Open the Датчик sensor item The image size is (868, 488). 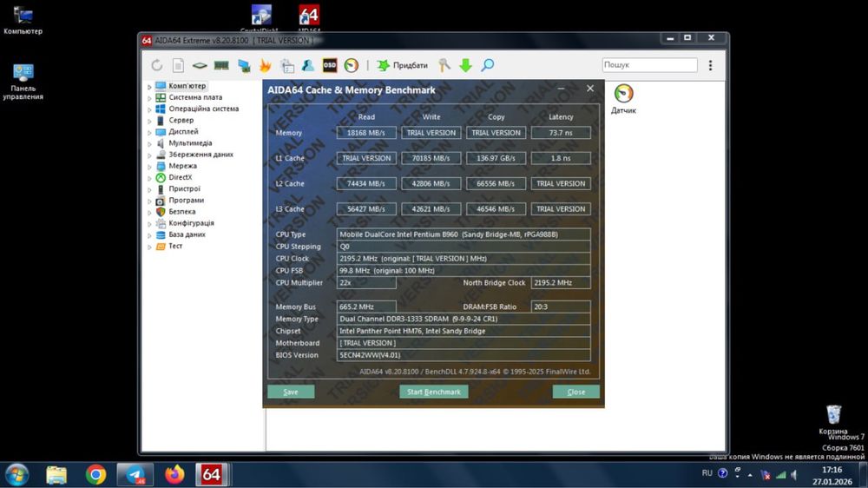pyautogui.click(x=623, y=99)
